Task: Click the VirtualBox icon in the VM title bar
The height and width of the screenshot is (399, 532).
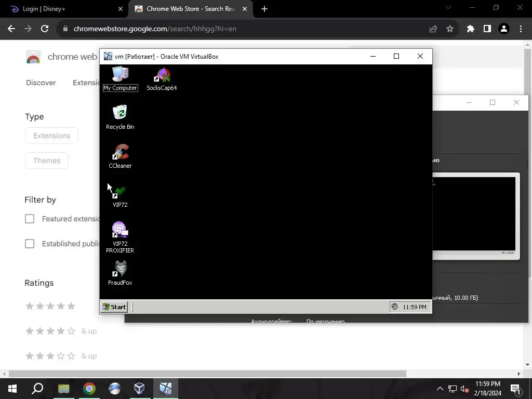Action: [x=108, y=56]
